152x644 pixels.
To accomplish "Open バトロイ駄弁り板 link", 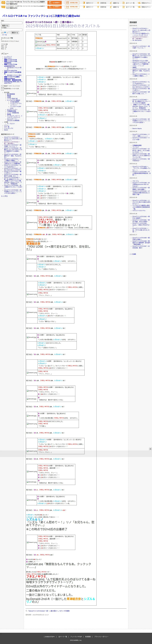I will (x=12, y=98).
